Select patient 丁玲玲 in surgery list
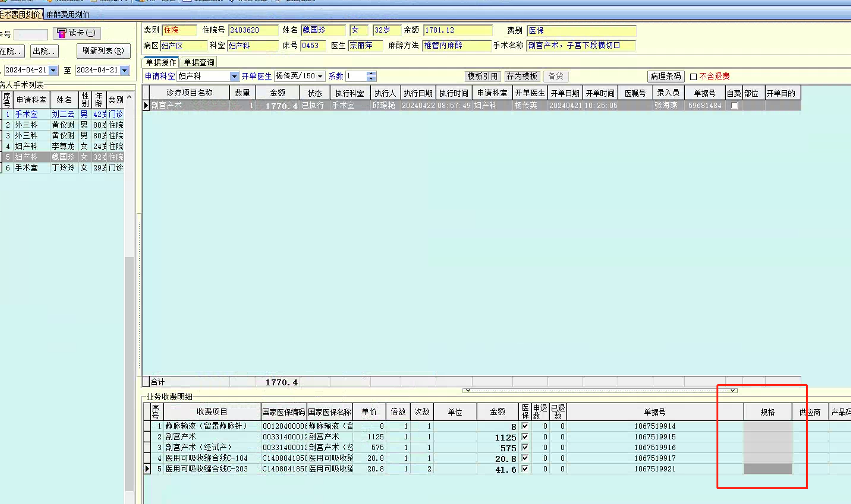The width and height of the screenshot is (851, 504). (63, 168)
